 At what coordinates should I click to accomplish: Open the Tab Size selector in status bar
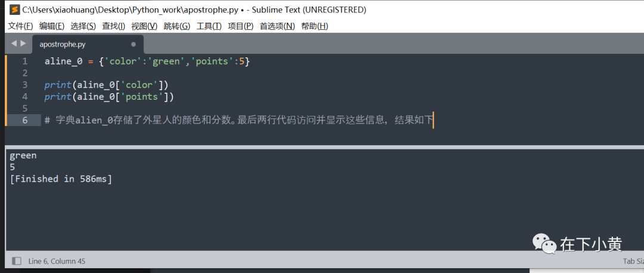pos(633,261)
